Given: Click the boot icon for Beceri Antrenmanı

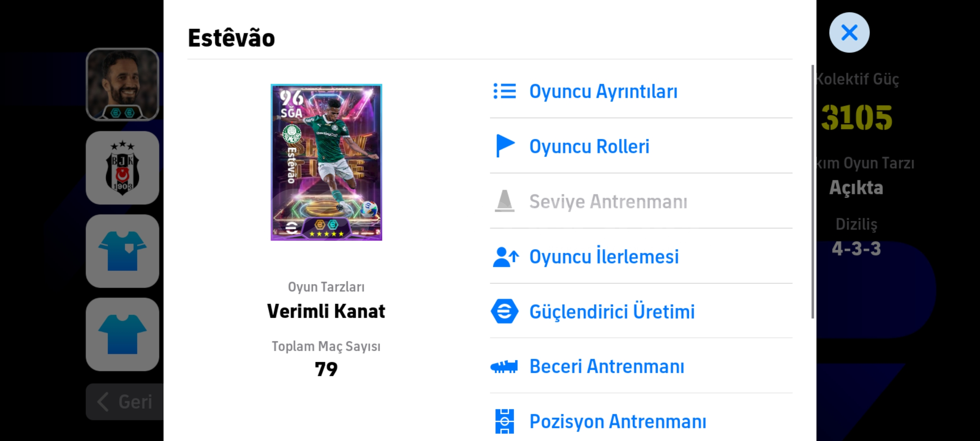Looking at the screenshot, I should [x=504, y=367].
